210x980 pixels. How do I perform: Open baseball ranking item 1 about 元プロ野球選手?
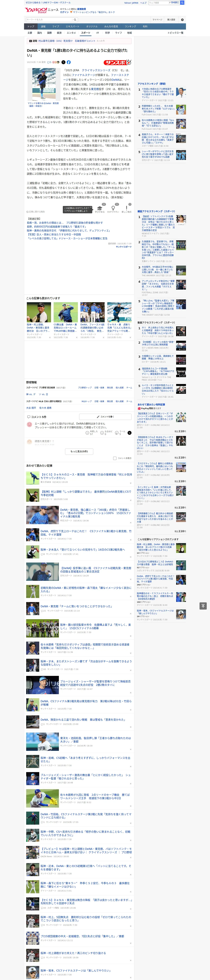pos(158,93)
